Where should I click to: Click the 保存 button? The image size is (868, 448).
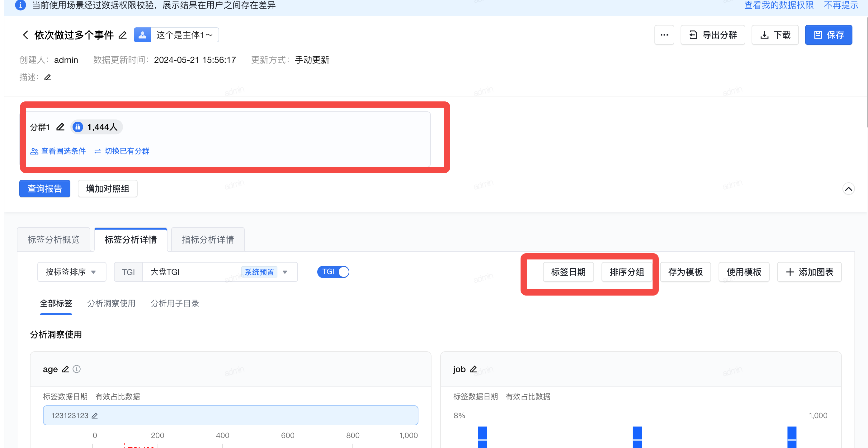click(828, 35)
